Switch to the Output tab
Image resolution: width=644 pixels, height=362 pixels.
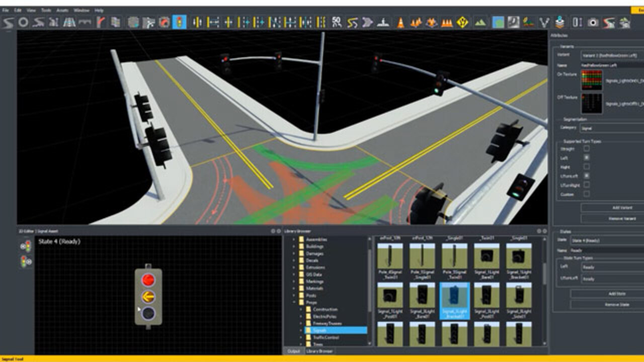(294, 351)
